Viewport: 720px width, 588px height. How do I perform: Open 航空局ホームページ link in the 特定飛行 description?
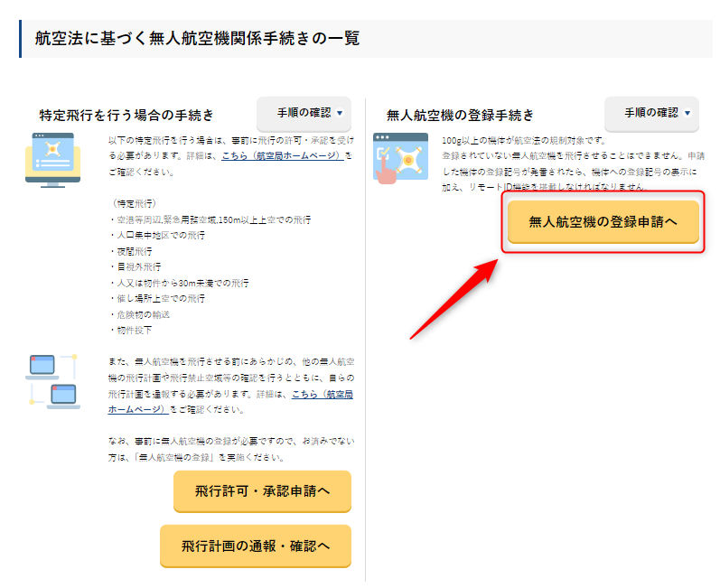[282, 156]
